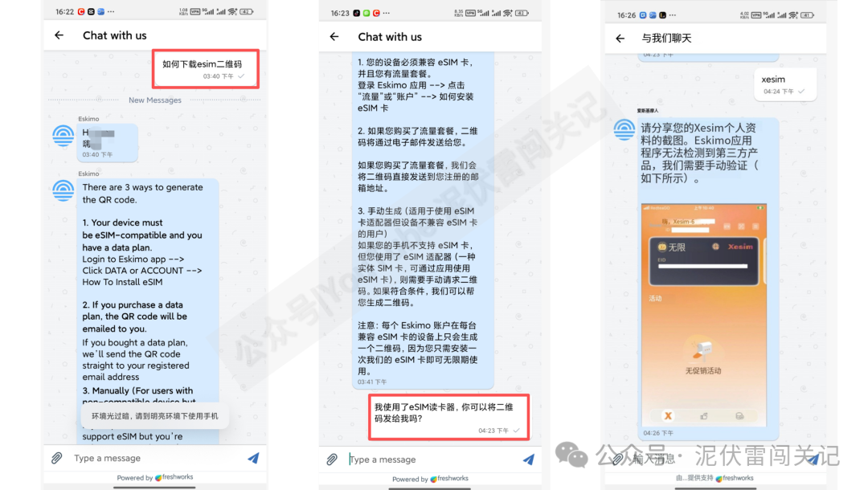Tap reply text '请分享您的Xesim个人资料的截图'
868x490 pixels.
click(x=699, y=153)
